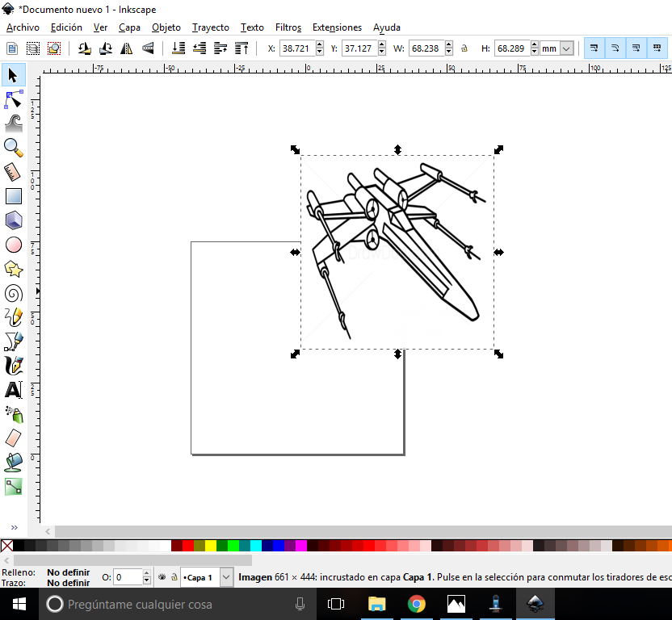The height and width of the screenshot is (620, 672).
Task: Select the Eraser tool
Action: [x=13, y=438]
